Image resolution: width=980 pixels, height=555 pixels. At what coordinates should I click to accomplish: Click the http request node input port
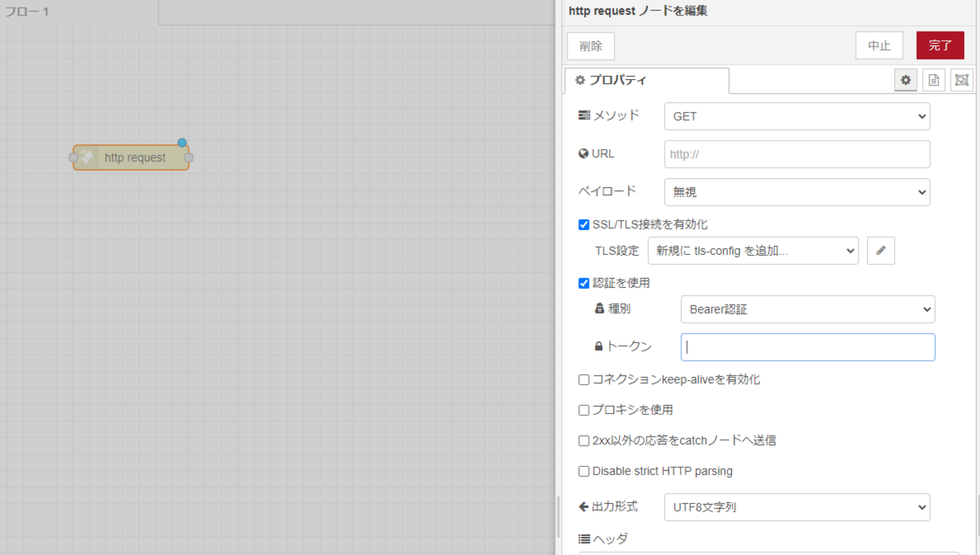tap(73, 158)
